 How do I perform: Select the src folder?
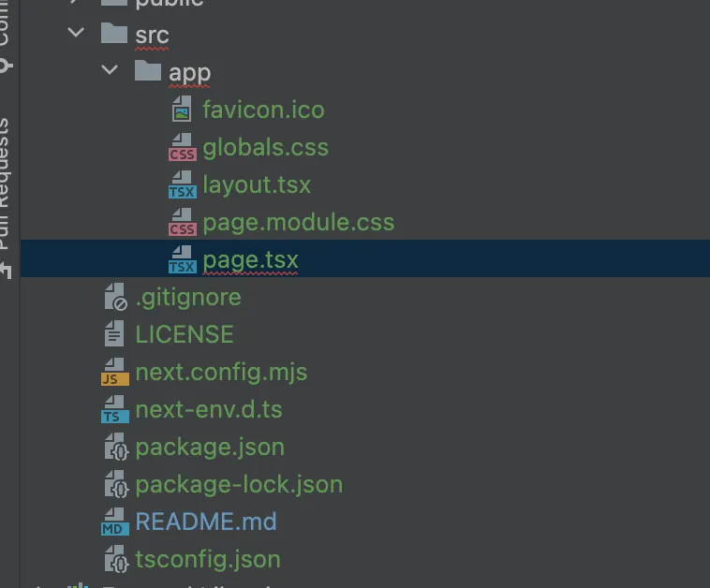click(152, 36)
